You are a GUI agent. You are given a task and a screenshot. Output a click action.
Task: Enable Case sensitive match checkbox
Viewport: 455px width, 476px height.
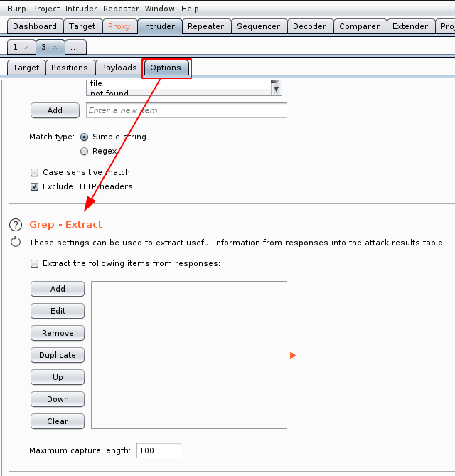click(x=35, y=173)
